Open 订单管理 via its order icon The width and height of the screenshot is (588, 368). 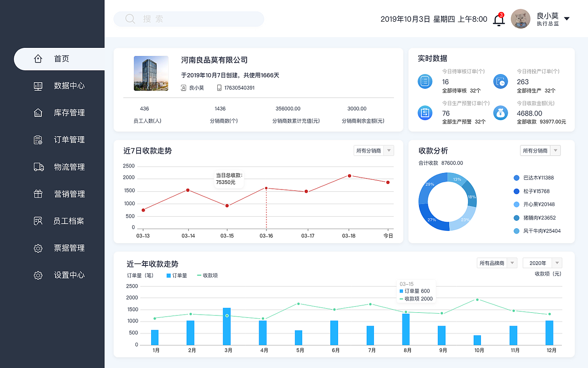(x=38, y=140)
